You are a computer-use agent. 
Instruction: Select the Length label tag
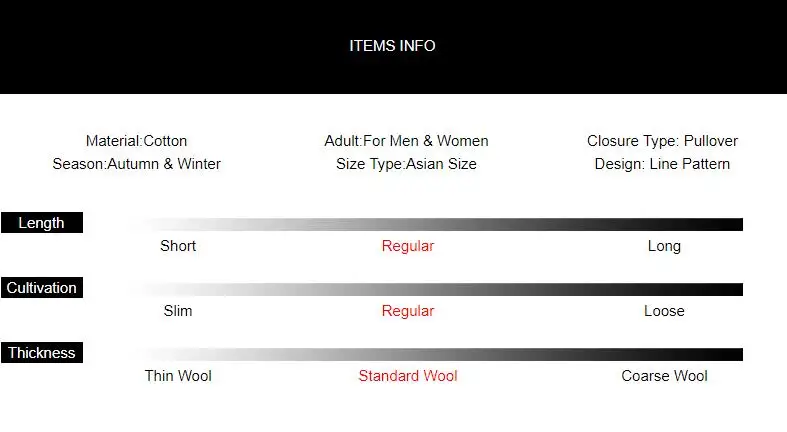click(x=42, y=222)
